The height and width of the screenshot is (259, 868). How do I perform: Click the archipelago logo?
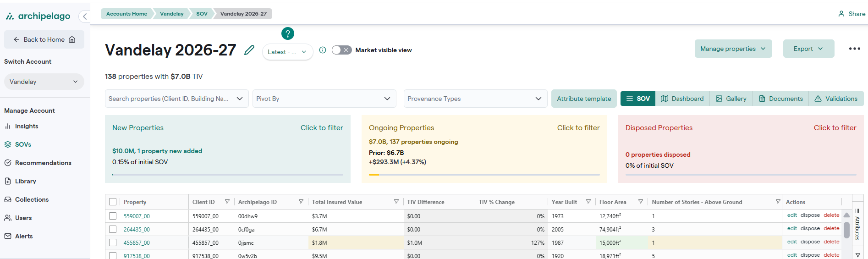[x=38, y=16]
